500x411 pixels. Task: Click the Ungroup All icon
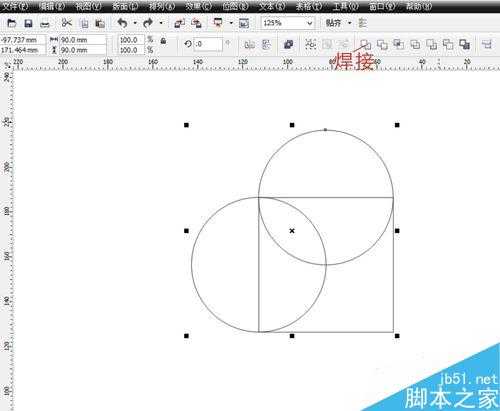tap(343, 44)
